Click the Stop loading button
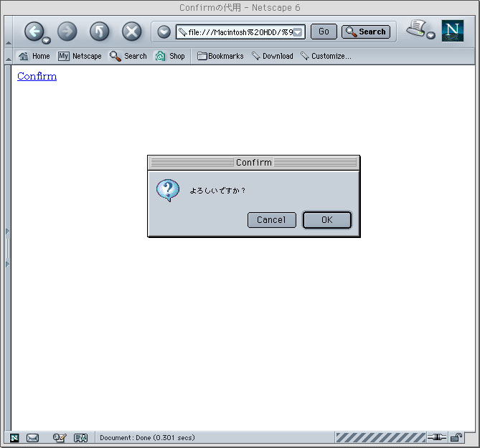This screenshot has width=480, height=448. (131, 32)
